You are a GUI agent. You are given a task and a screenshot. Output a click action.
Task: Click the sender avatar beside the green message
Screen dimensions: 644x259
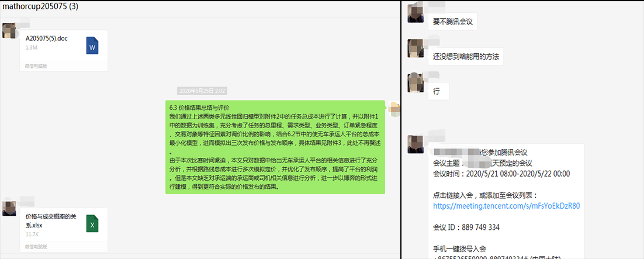pyautogui.click(x=394, y=108)
